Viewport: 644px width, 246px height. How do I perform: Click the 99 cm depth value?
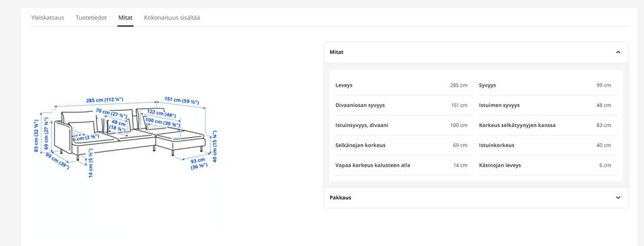(x=603, y=85)
